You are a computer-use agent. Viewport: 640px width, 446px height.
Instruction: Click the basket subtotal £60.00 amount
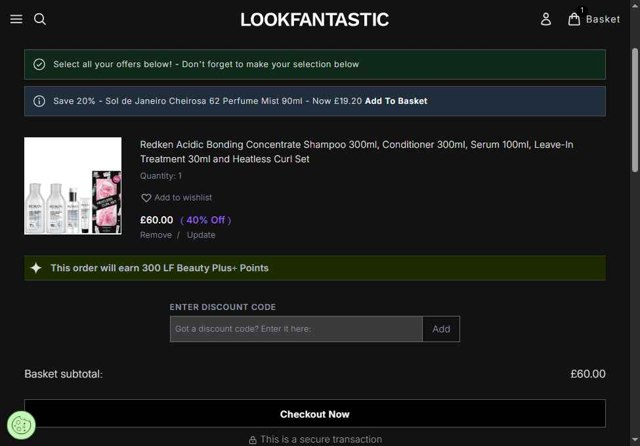click(588, 374)
